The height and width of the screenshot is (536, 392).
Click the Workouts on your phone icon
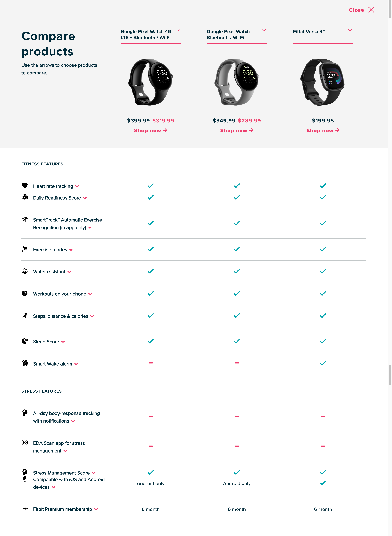point(25,294)
